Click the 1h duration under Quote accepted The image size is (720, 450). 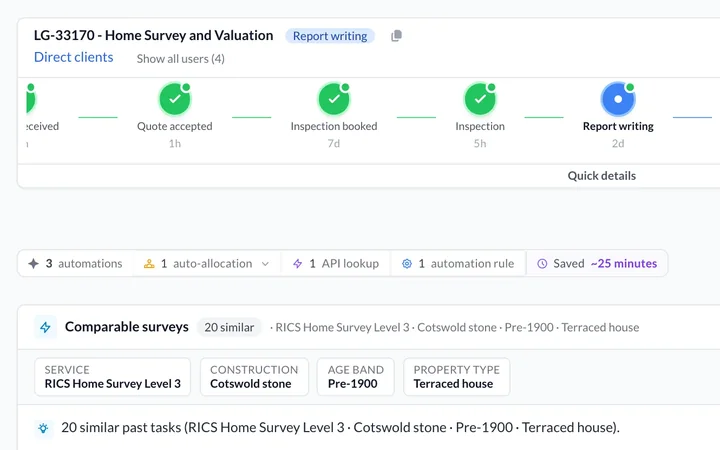(x=174, y=144)
